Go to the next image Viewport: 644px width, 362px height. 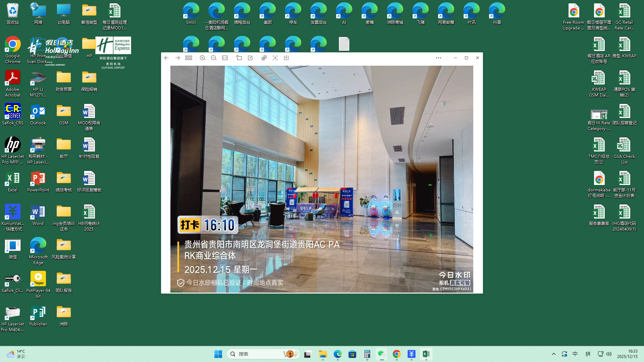177,58
